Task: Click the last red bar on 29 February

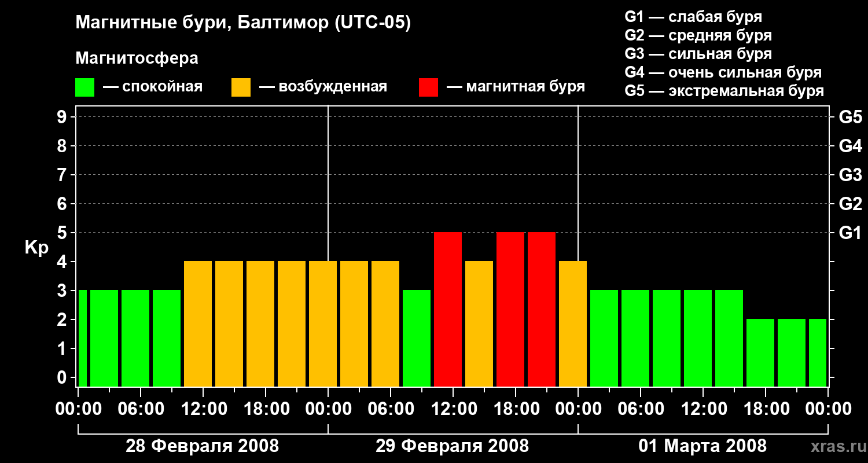Action: [x=542, y=309]
